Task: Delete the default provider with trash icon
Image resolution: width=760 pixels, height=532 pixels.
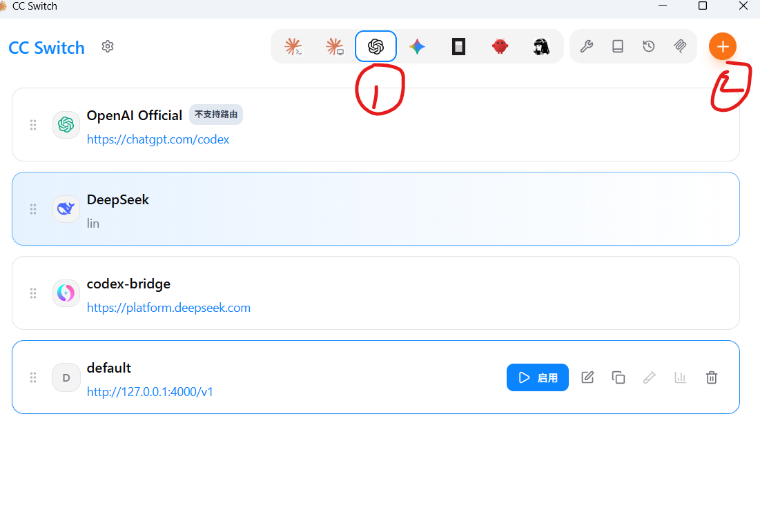Action: [x=712, y=377]
